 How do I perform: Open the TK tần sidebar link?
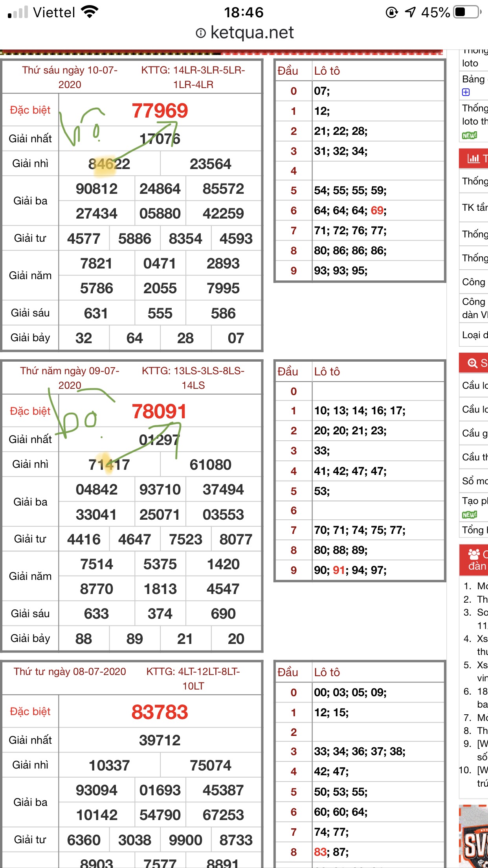coord(475,207)
